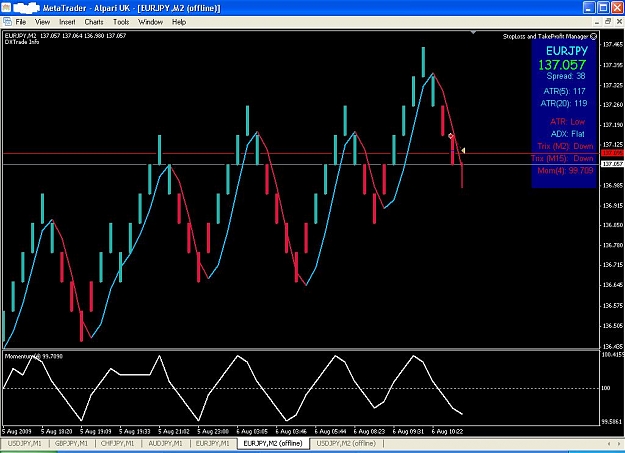Restore the inner chart window
The width and height of the screenshot is (625, 453).
coord(608,22)
